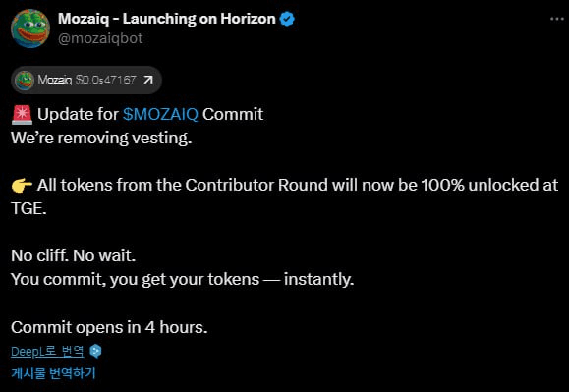Click the line No cliff. No wait.
The width and height of the screenshot is (569, 392).
point(74,256)
